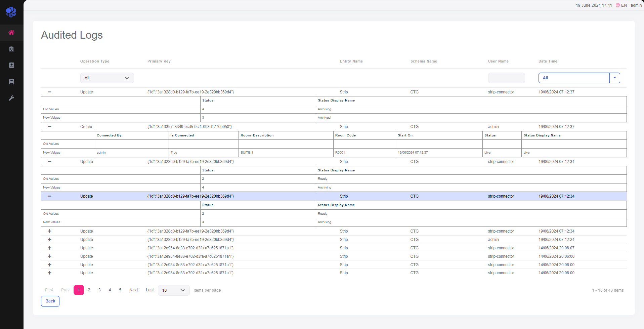Collapse the highlighted Update row at 07:12:34
This screenshot has width=644, height=329.
coord(49,196)
